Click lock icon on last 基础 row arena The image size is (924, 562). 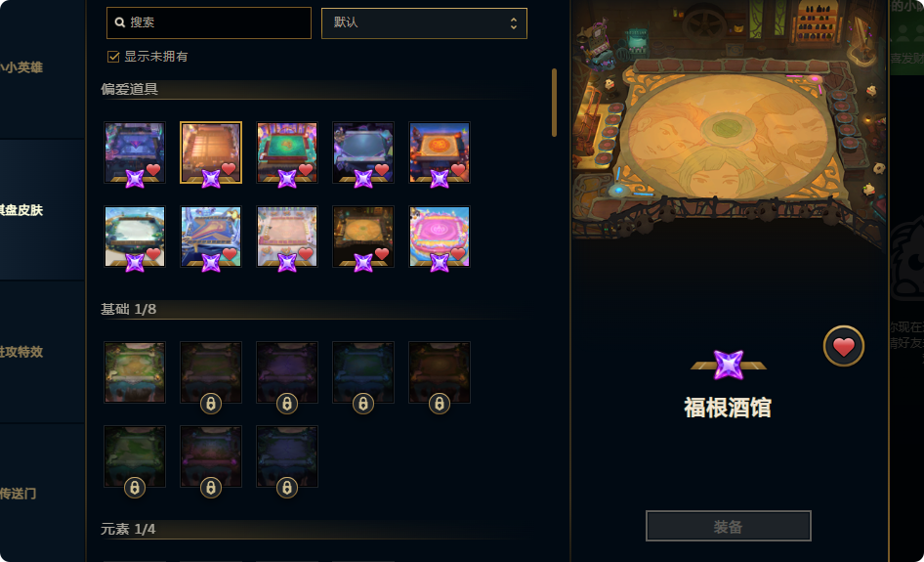point(287,488)
